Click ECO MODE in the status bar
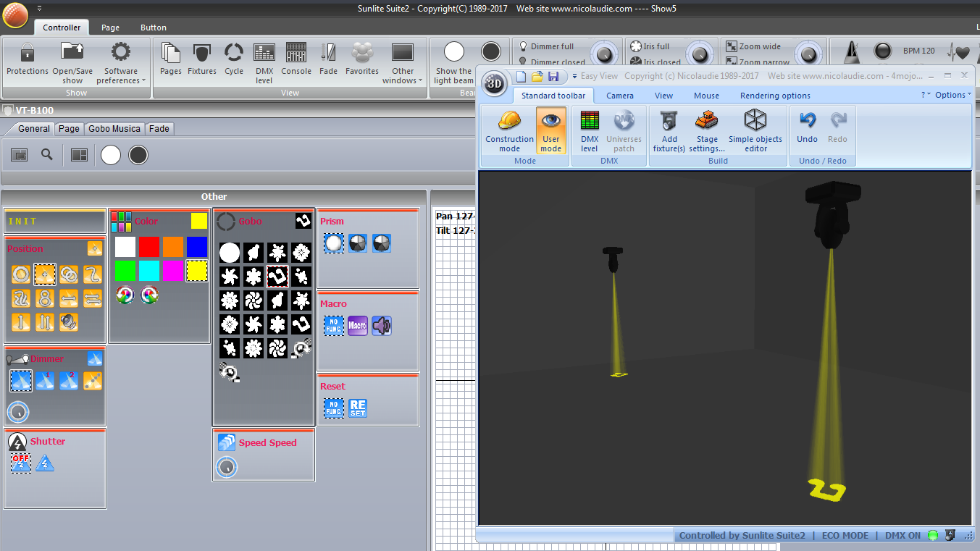This screenshot has height=551, width=980. [x=845, y=536]
